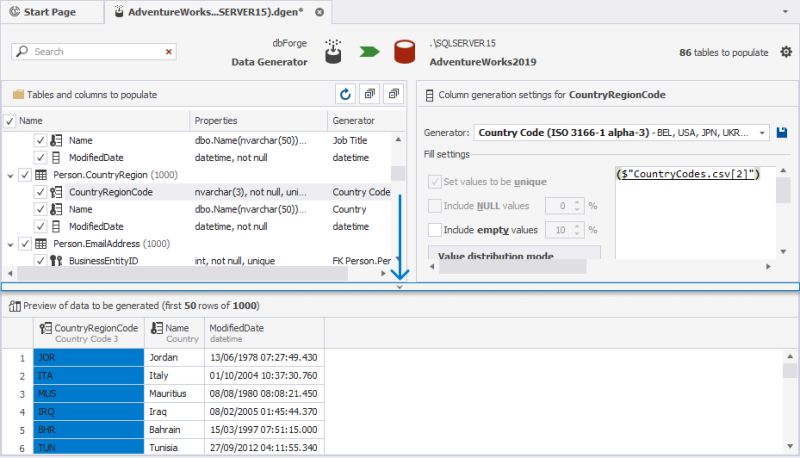Uncheck the Person.EmailAddress table checkbox
This screenshot has height=458, width=800.
point(25,244)
